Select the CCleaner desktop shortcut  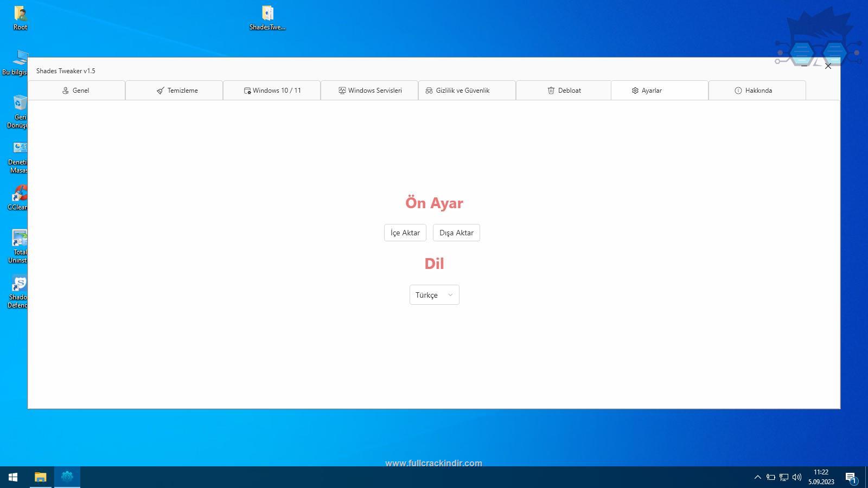18,197
